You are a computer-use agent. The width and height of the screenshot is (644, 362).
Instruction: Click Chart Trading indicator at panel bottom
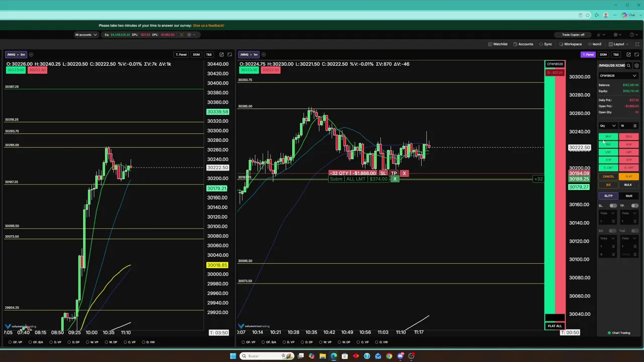click(x=619, y=333)
